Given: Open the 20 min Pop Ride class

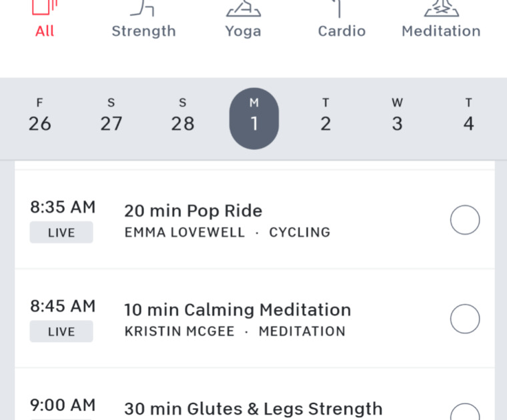Looking at the screenshot, I should pos(193,211).
